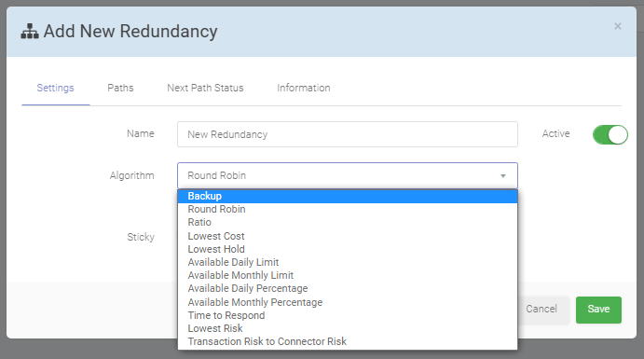
Task: Pick Available Monthly Limit option
Action: point(348,275)
